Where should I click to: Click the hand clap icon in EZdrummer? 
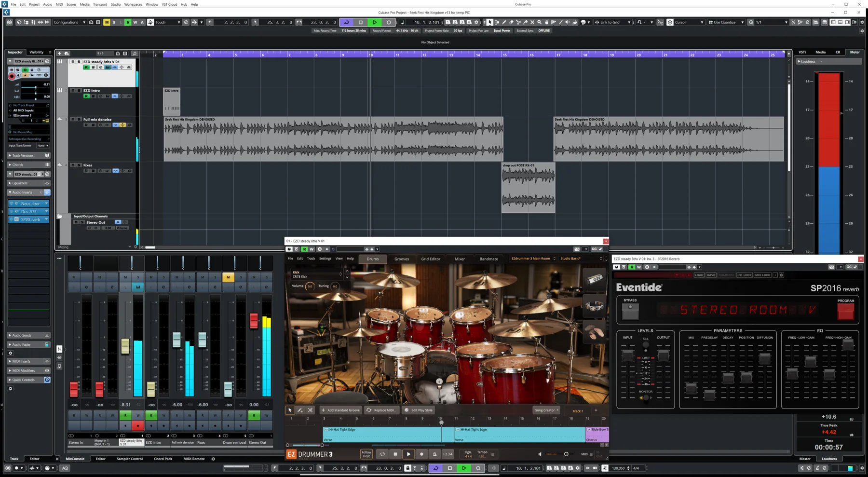coord(594,331)
